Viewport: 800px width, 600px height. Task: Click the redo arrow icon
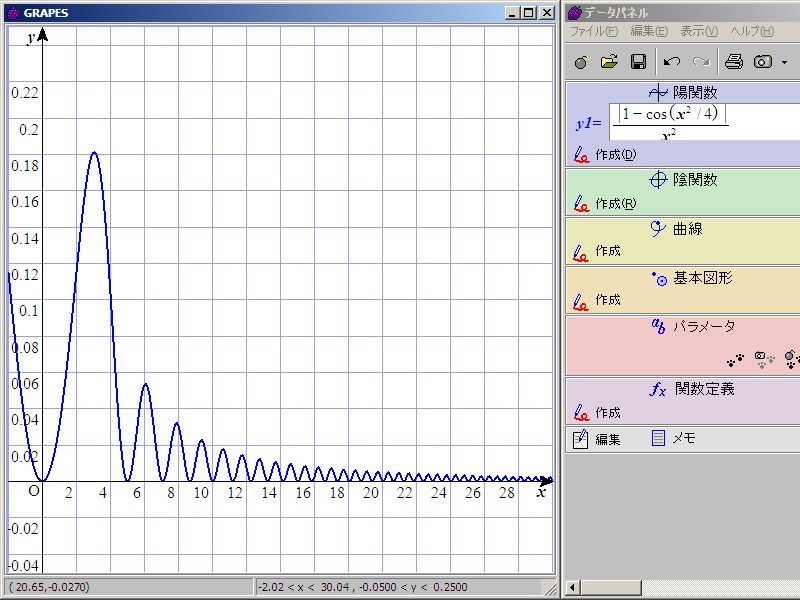click(701, 62)
